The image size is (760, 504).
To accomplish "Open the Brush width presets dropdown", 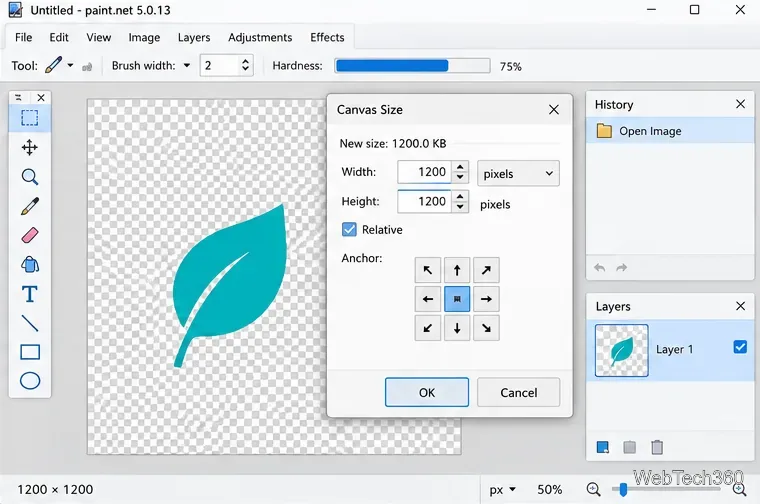I will [x=187, y=65].
